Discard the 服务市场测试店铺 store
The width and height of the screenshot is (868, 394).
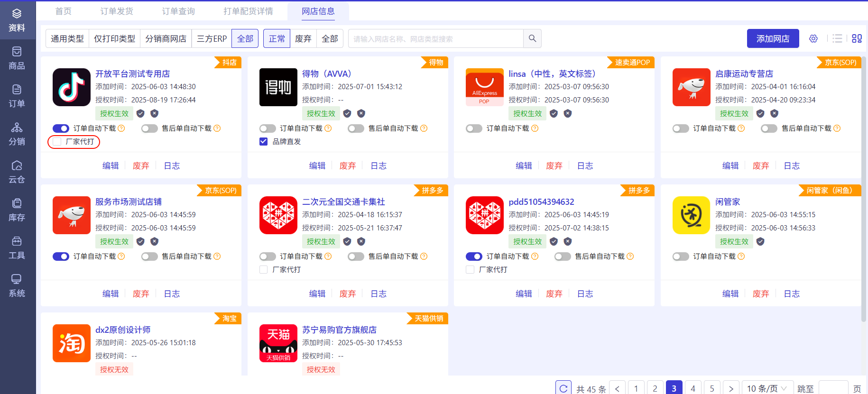pos(141,293)
